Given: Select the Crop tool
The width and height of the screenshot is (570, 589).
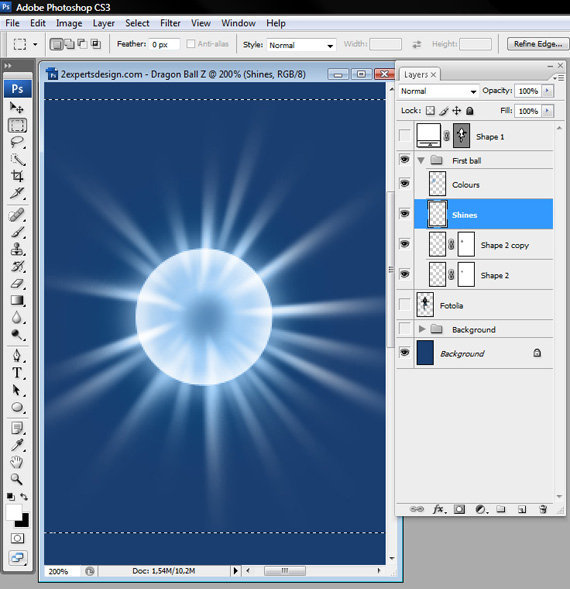Looking at the screenshot, I should [17, 176].
